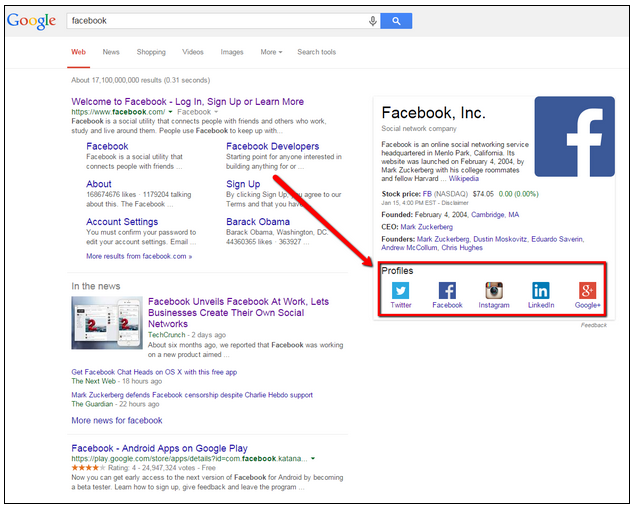Screen dimensions: 634x508
Task: Open the Cambridge, MA link
Action: point(495,215)
